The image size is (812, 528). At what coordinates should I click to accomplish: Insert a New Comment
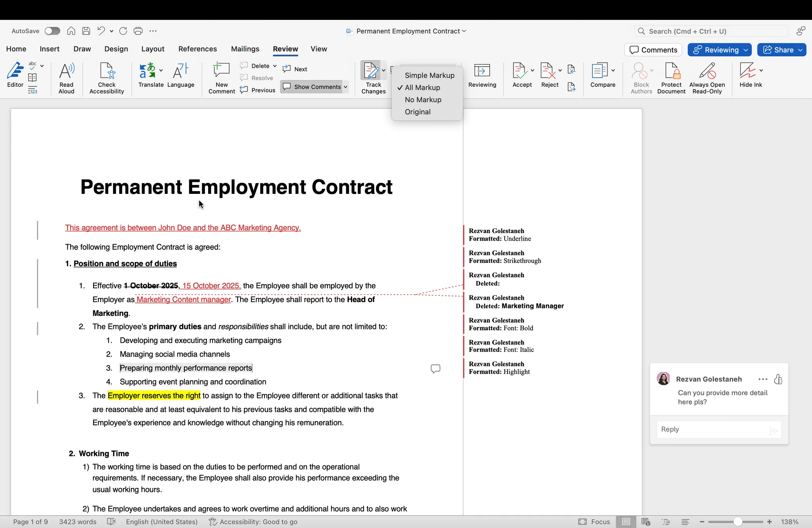pyautogui.click(x=222, y=78)
